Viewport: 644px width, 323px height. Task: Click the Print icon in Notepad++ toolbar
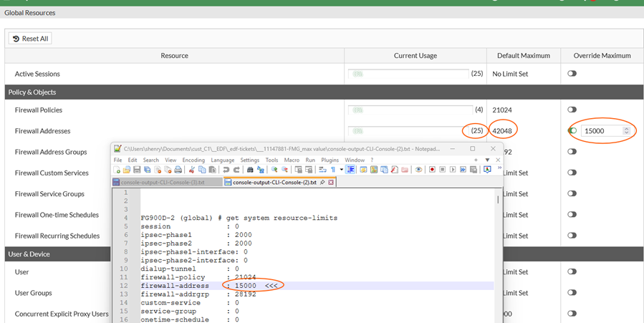pyautogui.click(x=178, y=170)
